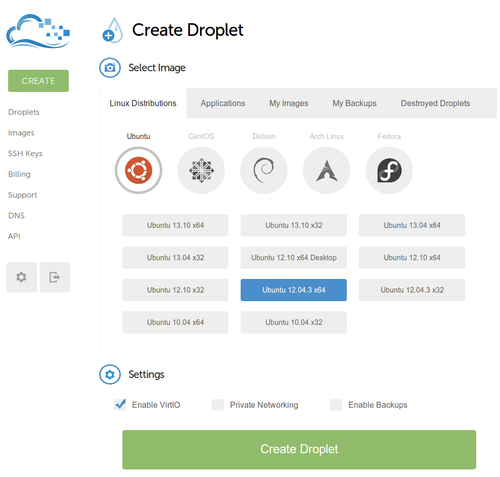
Task: Click the Ubuntu text label
Action: click(x=138, y=136)
